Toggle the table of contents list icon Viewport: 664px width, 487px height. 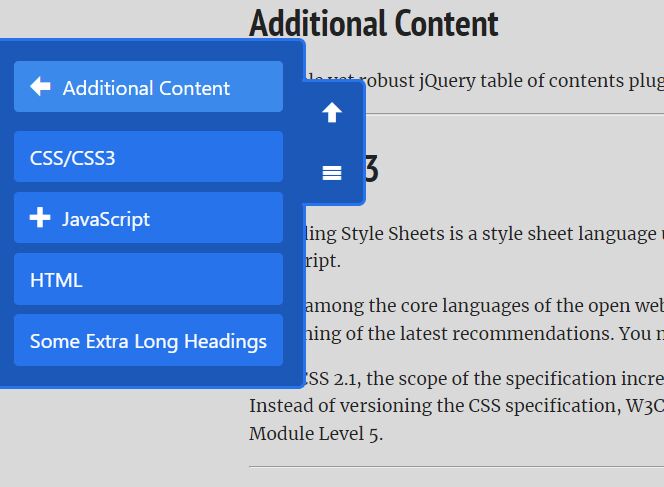click(332, 173)
